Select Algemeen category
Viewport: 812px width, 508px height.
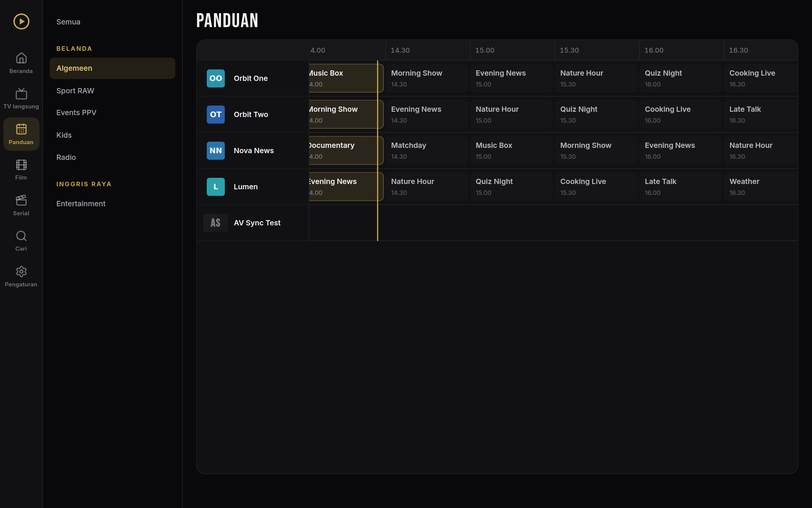112,68
